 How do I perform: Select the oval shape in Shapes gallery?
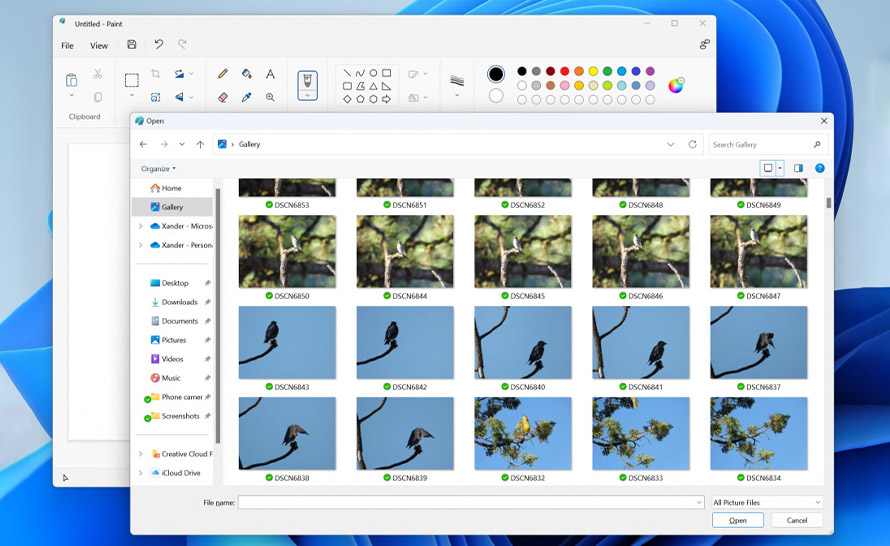[x=373, y=73]
